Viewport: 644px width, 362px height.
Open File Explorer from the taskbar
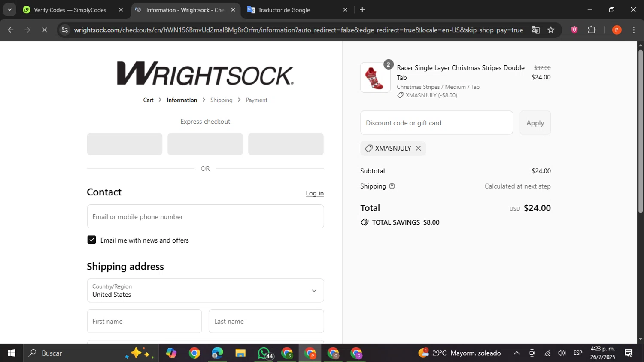click(x=240, y=353)
